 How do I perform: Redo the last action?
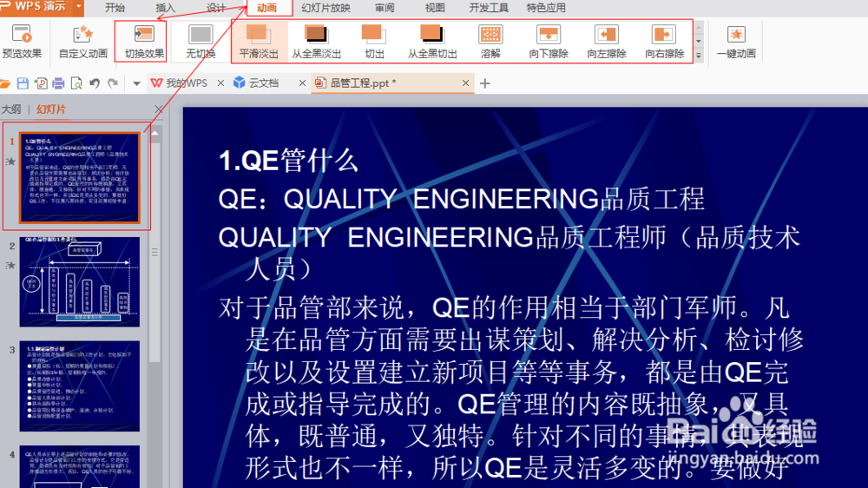click(112, 83)
